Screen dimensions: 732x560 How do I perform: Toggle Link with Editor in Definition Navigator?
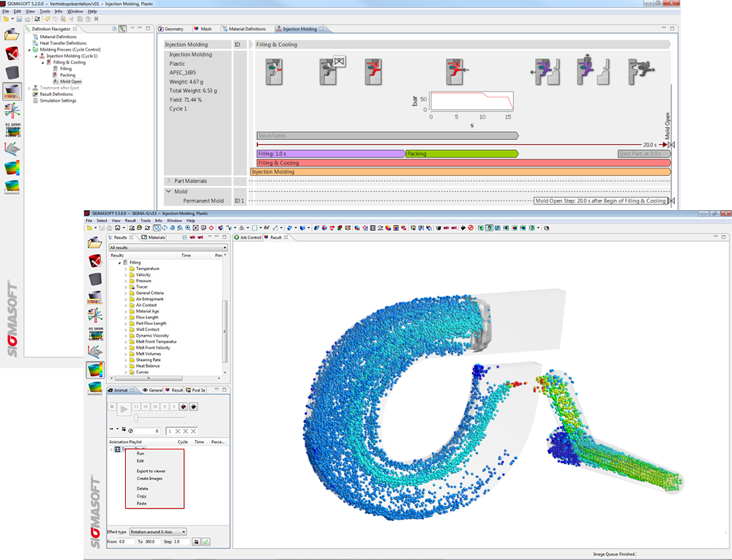tap(123, 29)
